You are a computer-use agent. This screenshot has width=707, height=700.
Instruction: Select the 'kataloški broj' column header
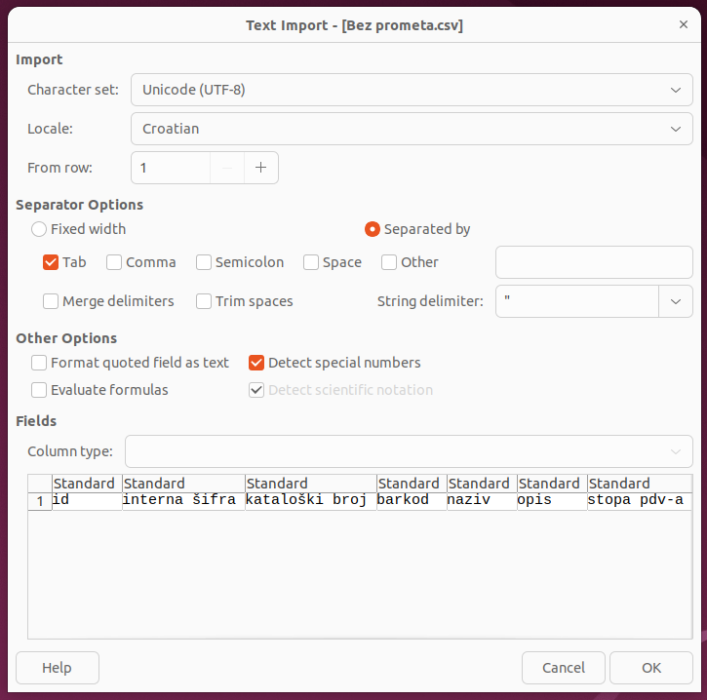311,484
